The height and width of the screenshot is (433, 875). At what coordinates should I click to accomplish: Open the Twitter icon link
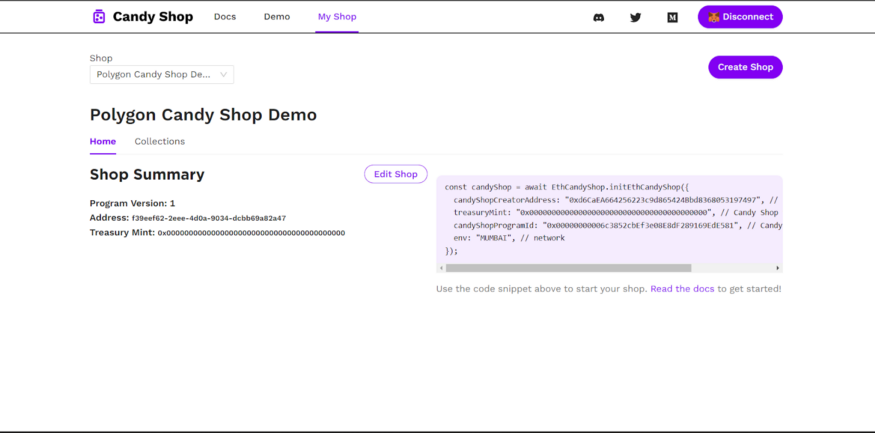[x=636, y=17]
